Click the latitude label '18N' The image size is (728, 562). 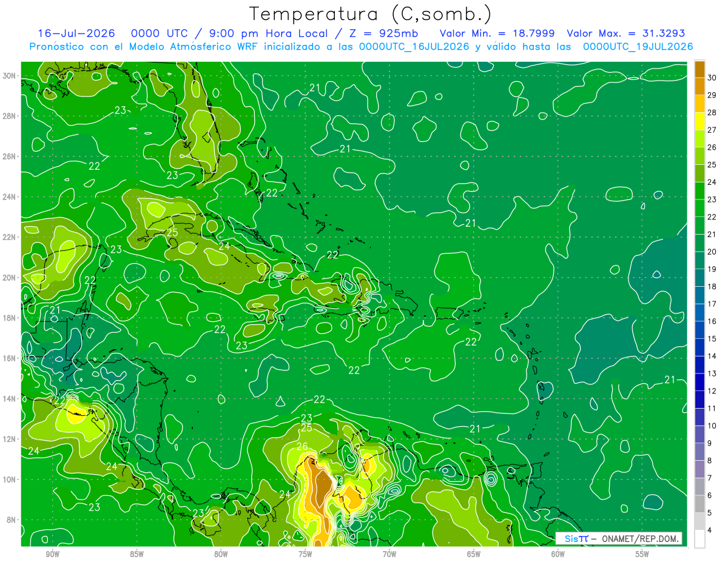click(10, 318)
